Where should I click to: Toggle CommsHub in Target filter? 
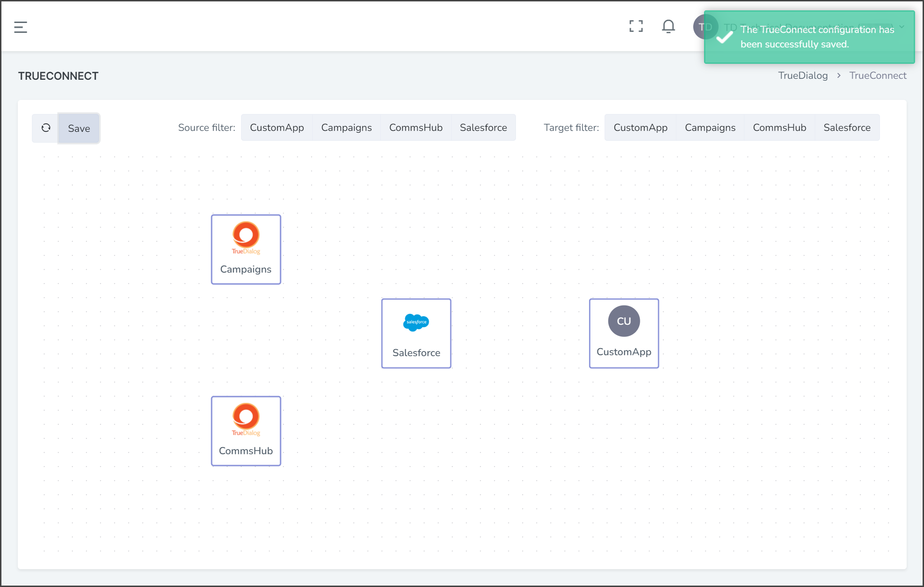coord(780,128)
